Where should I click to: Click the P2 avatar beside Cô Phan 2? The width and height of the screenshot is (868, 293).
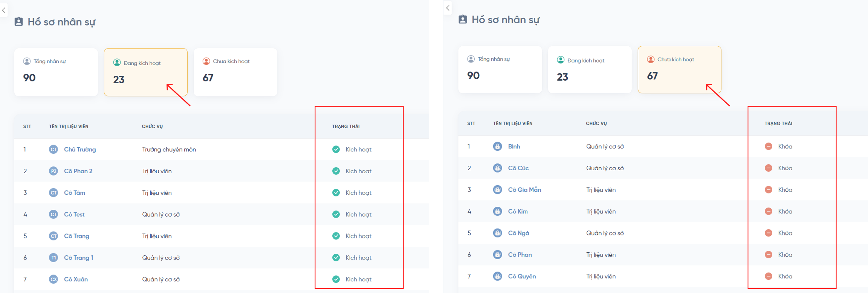(x=53, y=171)
